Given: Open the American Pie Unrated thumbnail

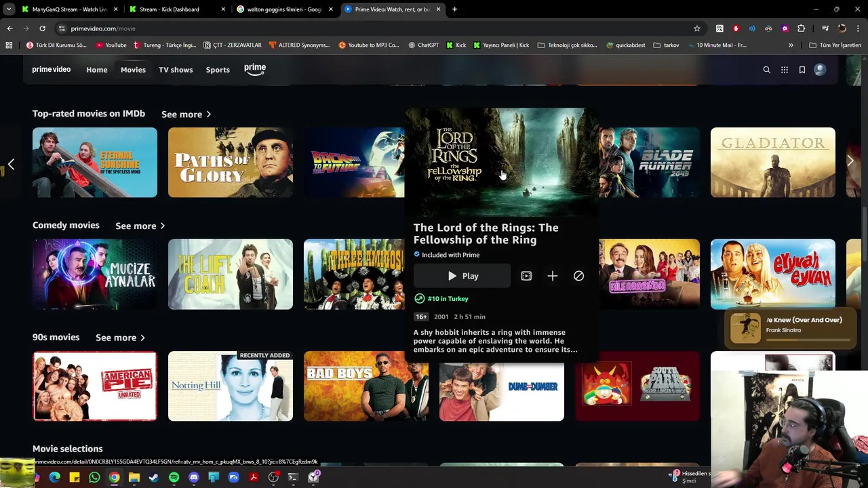Looking at the screenshot, I should click(95, 386).
